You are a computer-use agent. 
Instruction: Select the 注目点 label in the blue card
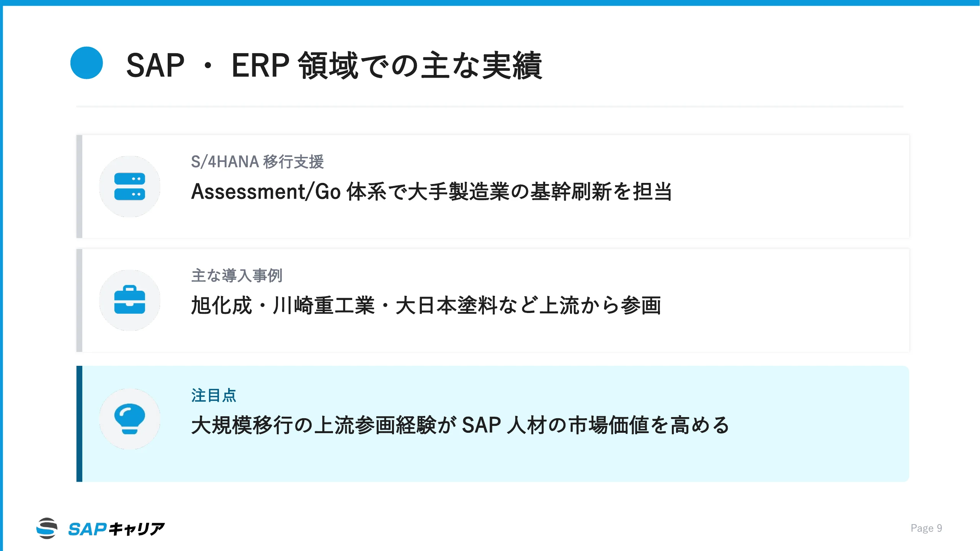(214, 395)
